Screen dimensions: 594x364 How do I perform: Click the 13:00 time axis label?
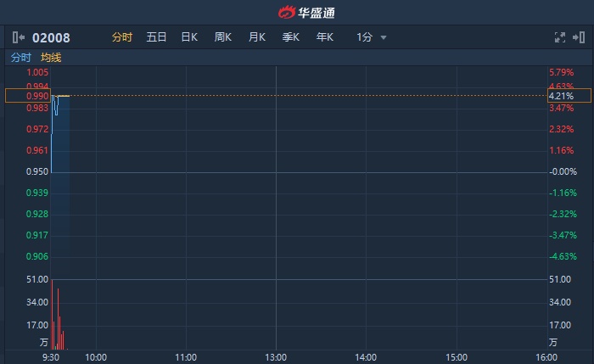[x=276, y=358]
